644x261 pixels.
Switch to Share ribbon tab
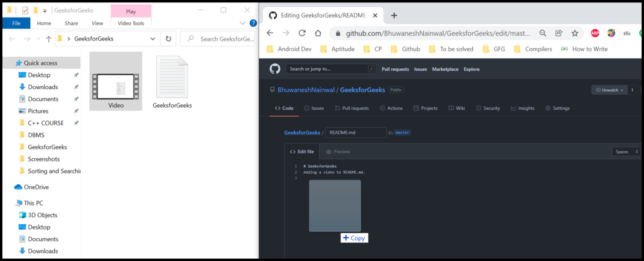click(x=72, y=24)
